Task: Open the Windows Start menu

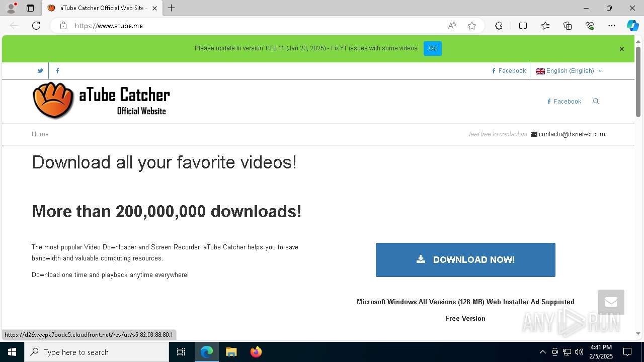Action: point(12,352)
